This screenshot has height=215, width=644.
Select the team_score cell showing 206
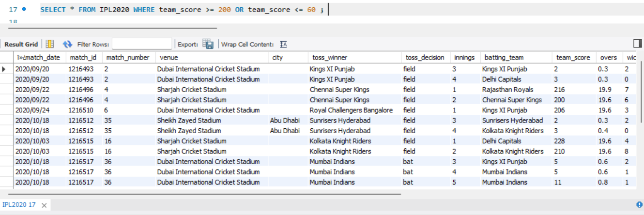tap(573, 110)
